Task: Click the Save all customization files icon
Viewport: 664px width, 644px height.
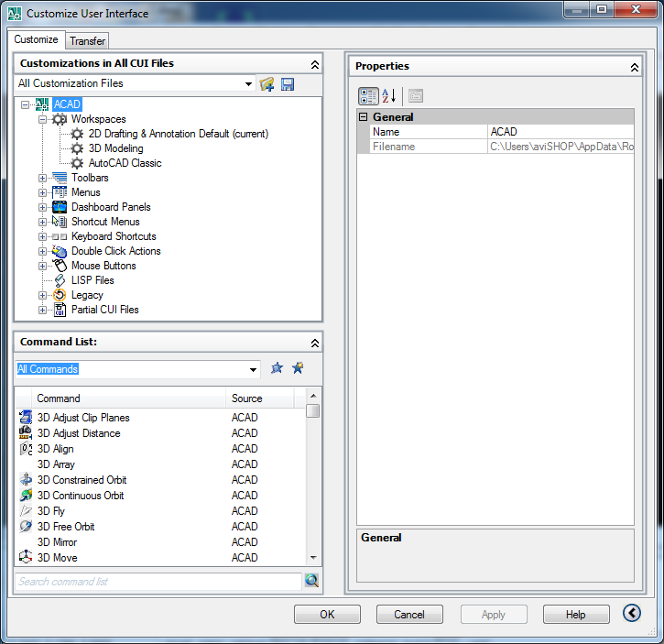Action: point(288,84)
